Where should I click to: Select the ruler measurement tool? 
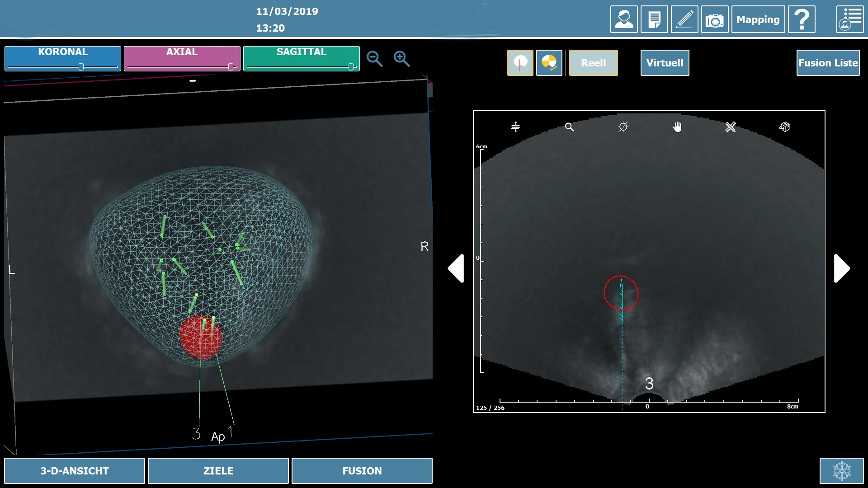click(x=731, y=127)
